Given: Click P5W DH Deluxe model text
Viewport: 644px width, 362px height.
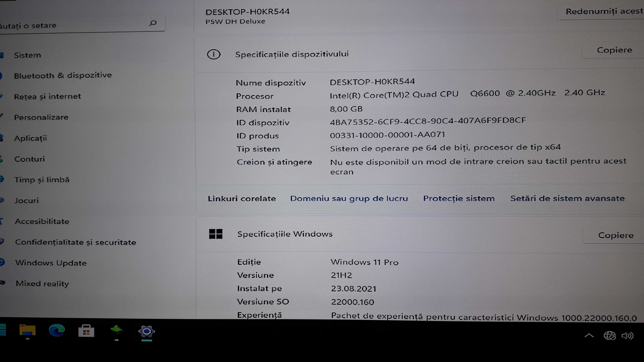Looking at the screenshot, I should [235, 22].
